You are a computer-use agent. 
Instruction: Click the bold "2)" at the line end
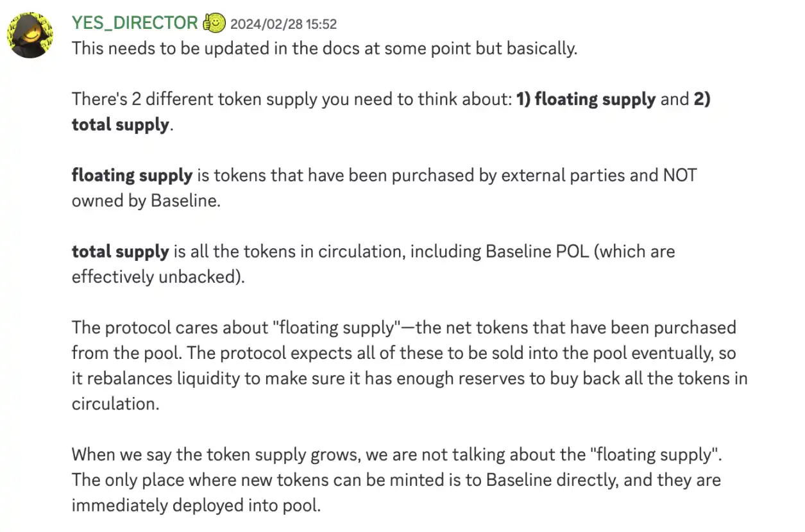(701, 99)
